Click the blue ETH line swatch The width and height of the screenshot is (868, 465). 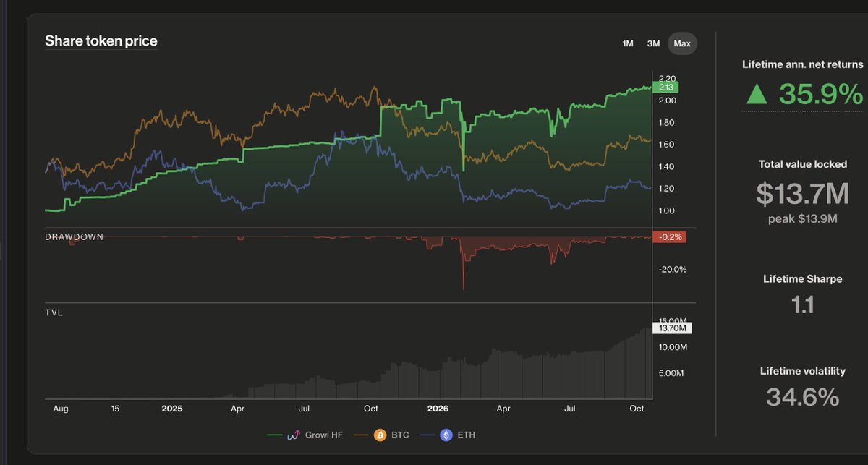[427, 435]
